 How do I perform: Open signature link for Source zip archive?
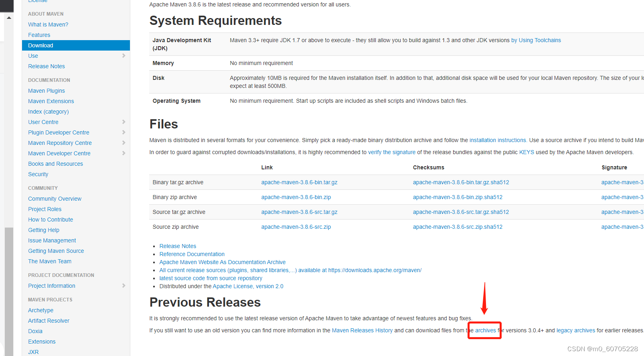click(622, 227)
